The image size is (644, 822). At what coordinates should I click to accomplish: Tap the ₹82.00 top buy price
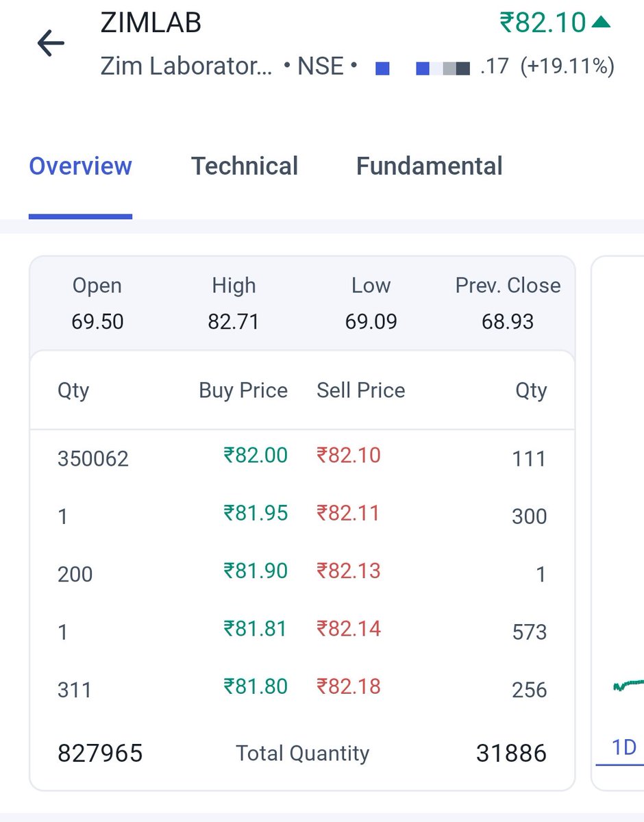[x=256, y=455]
